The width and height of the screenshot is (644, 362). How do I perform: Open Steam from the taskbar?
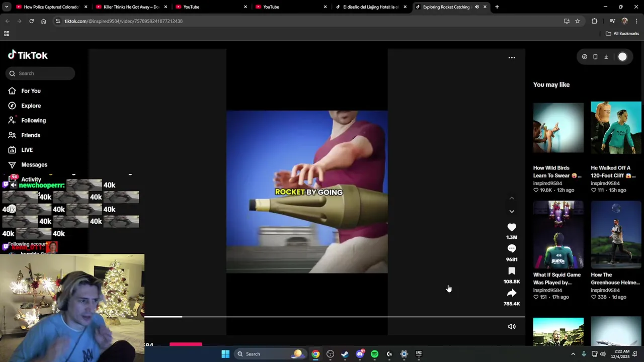[x=345, y=354]
